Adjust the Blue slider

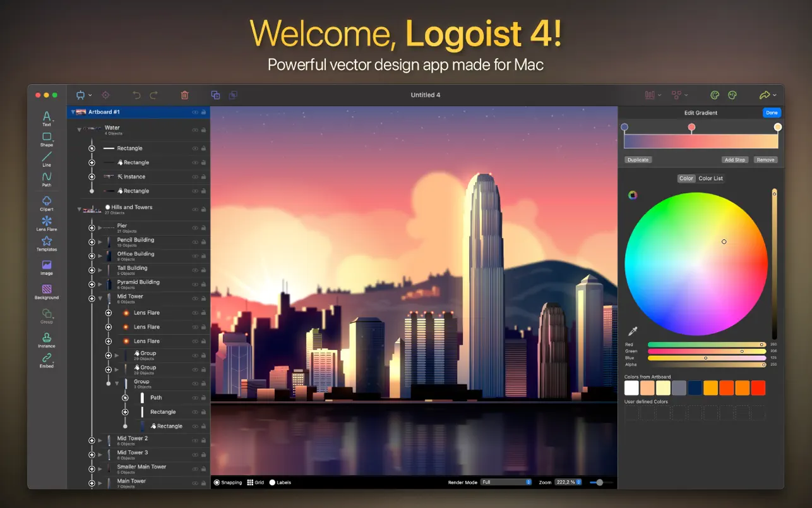(707, 358)
